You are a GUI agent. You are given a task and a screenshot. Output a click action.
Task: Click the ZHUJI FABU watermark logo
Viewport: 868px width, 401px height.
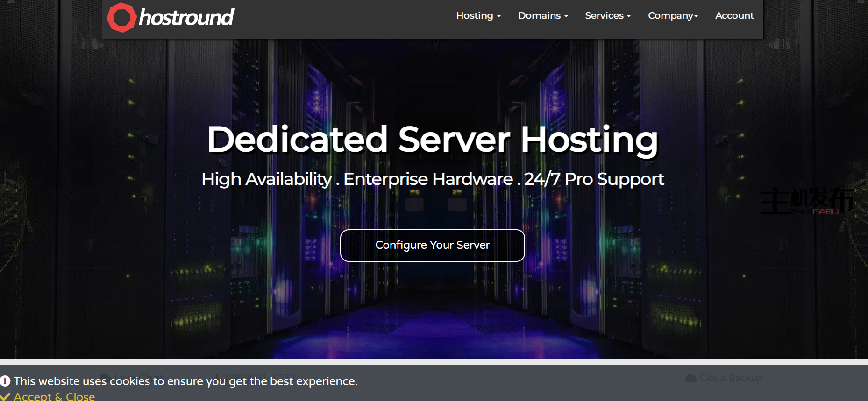[x=807, y=201]
